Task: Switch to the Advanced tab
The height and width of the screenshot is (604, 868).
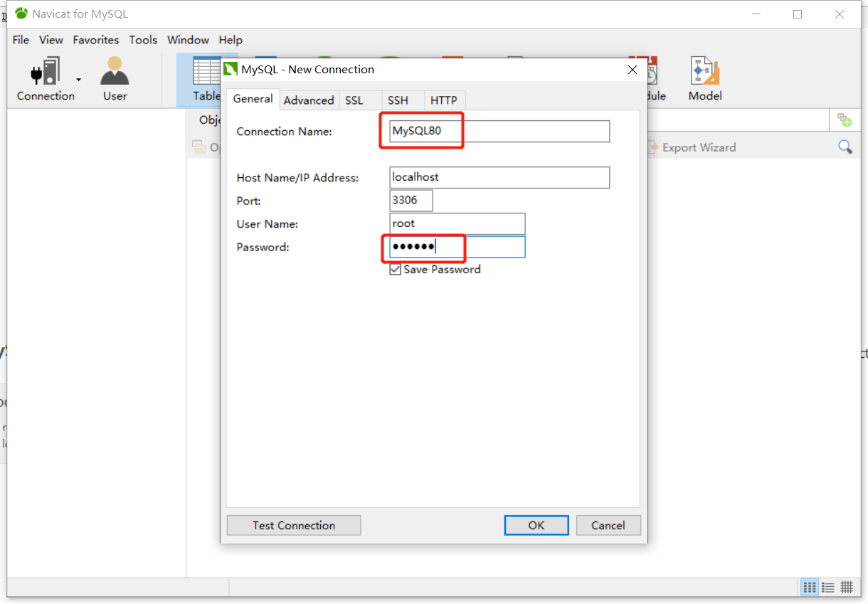Action: [309, 100]
